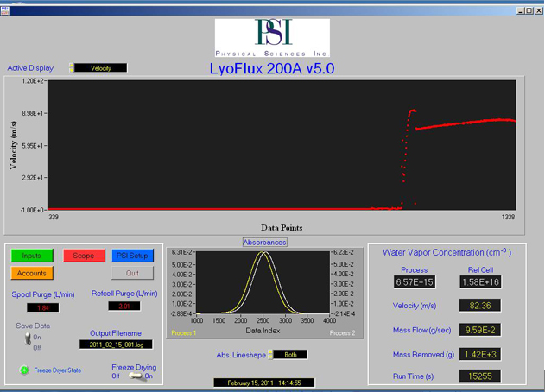Minimize the LyoFlux window

520,10
